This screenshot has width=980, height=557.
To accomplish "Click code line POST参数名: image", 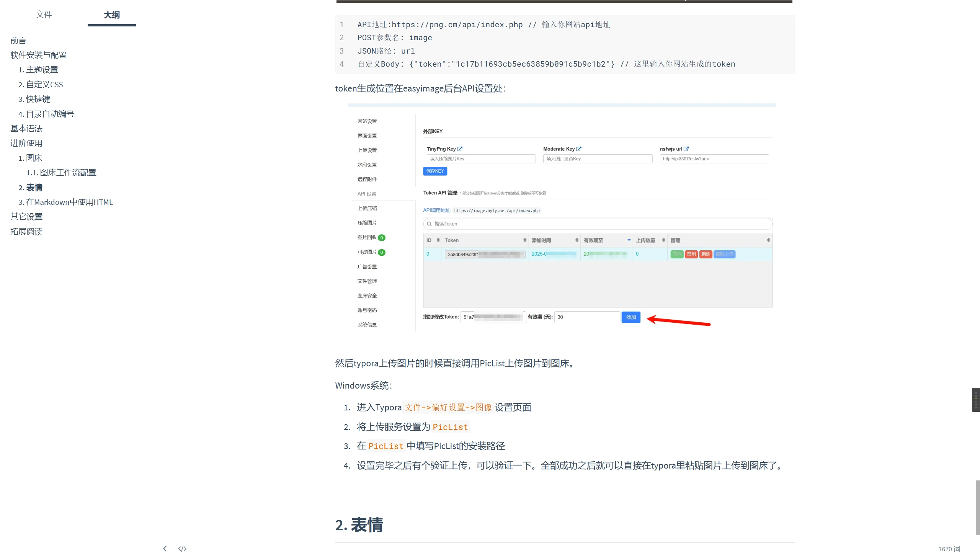I will pyautogui.click(x=394, y=38).
